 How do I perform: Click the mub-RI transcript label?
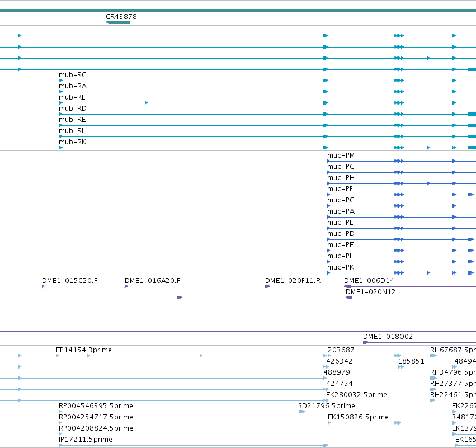pos(71,131)
